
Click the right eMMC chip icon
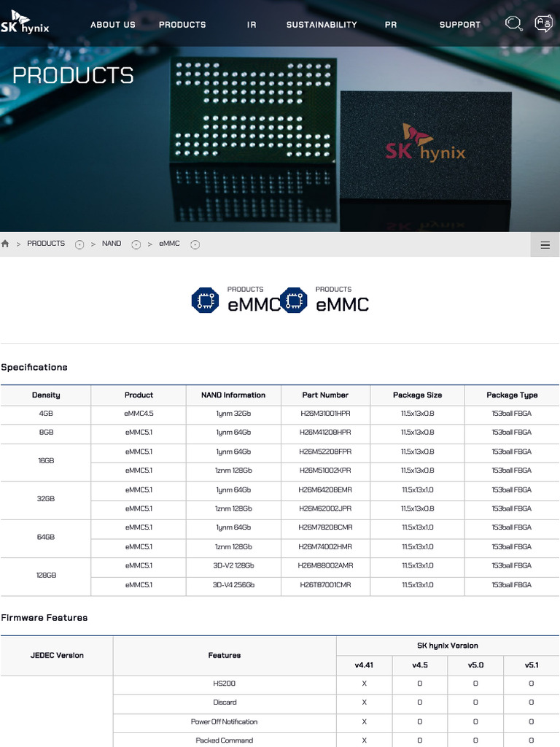(293, 301)
